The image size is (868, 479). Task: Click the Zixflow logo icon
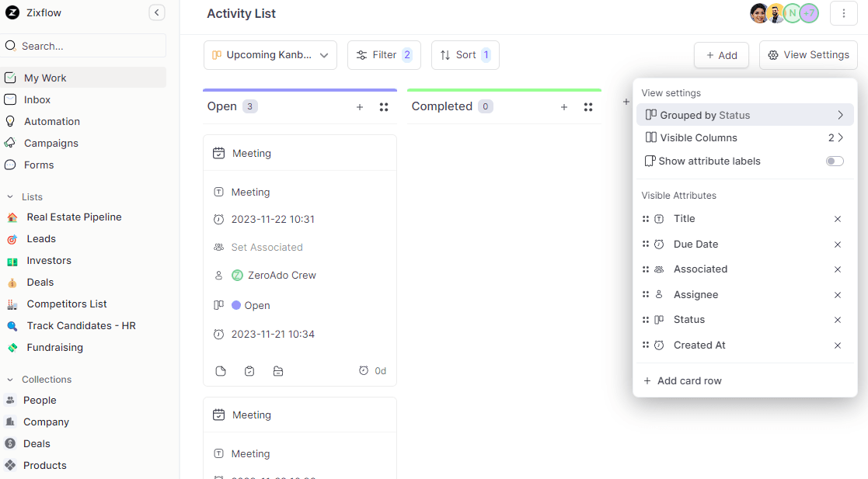coord(10,12)
